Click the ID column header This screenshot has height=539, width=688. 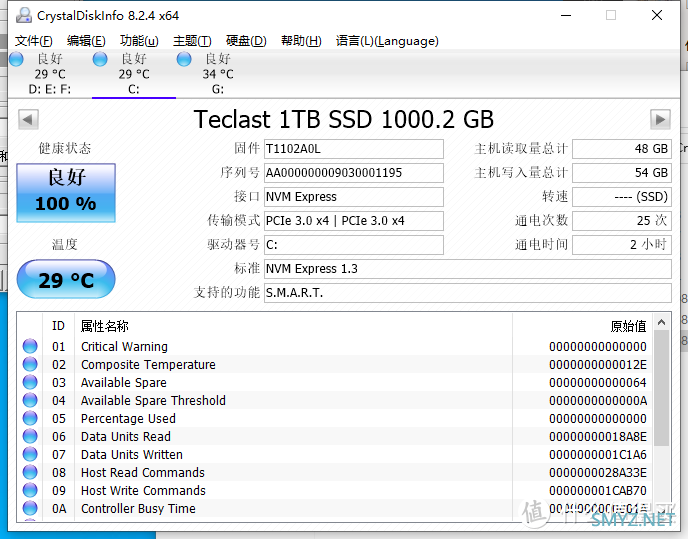[58, 326]
